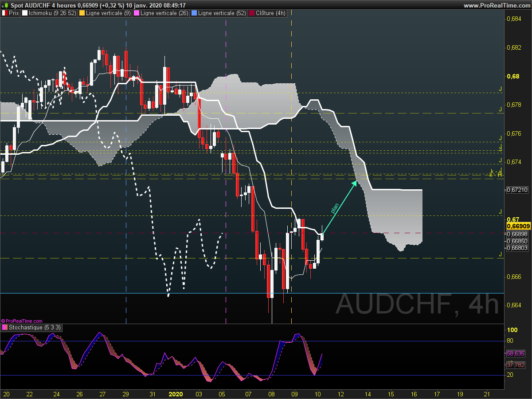The width and height of the screenshot is (532, 399).
Task: Click the 0,664 price scale label
Action: [514, 305]
